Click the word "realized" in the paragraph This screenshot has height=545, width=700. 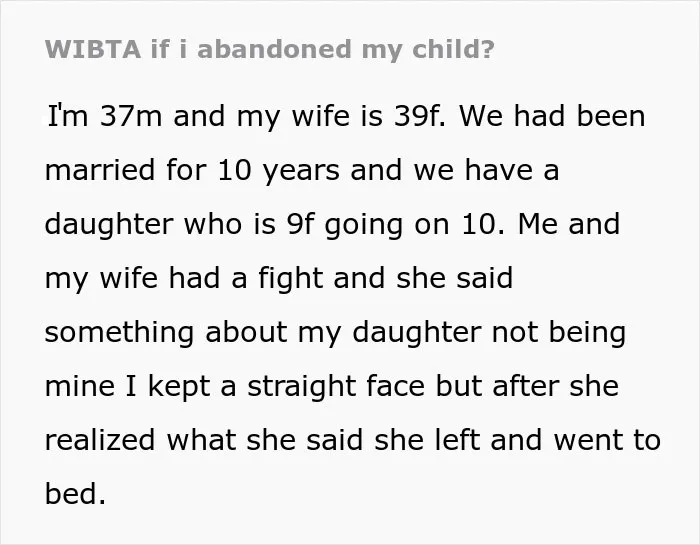pyautogui.click(x=100, y=440)
